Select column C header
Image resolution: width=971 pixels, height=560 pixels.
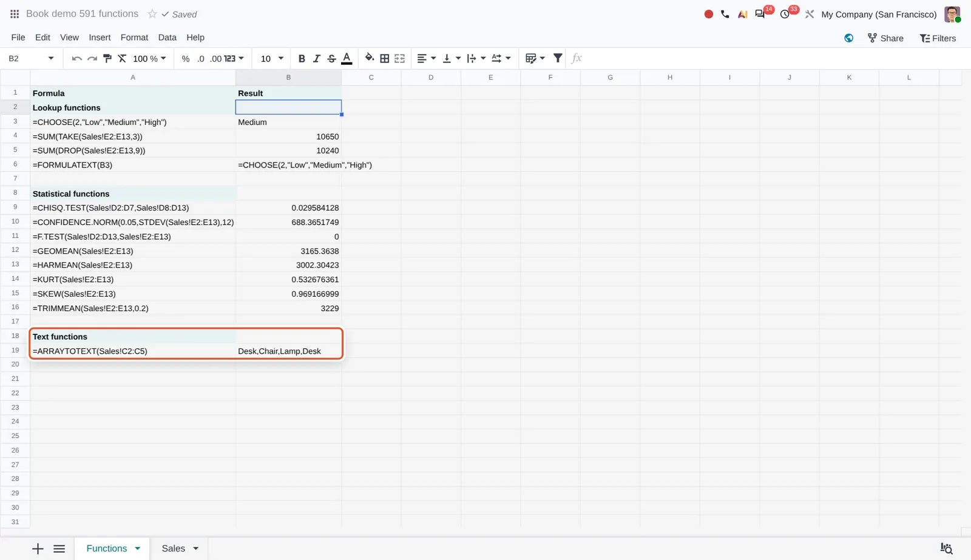point(371,77)
